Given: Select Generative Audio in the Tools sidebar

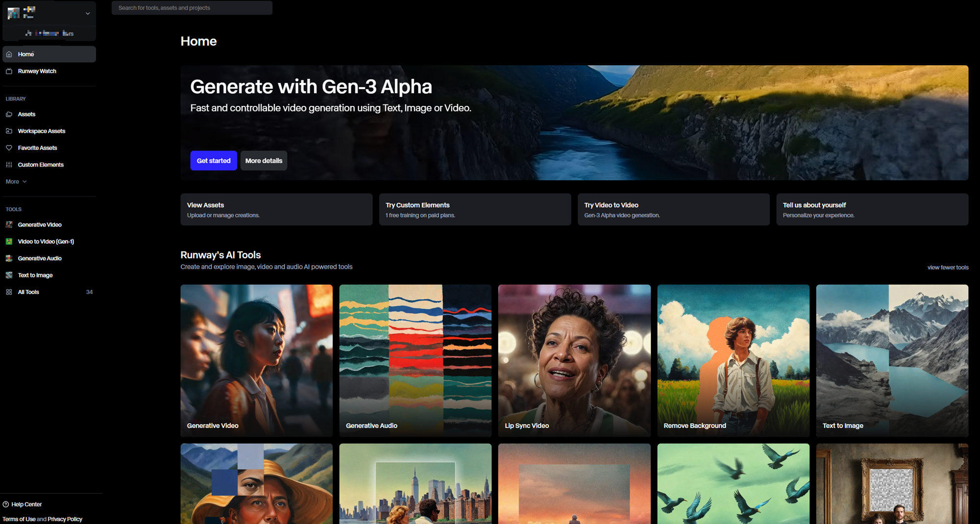Looking at the screenshot, I should 49,258.
